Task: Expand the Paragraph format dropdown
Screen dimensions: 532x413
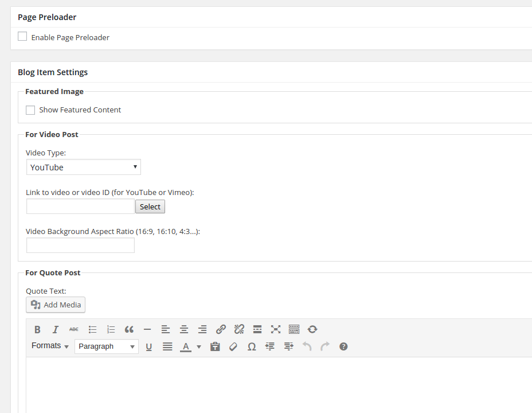Action: [x=107, y=346]
